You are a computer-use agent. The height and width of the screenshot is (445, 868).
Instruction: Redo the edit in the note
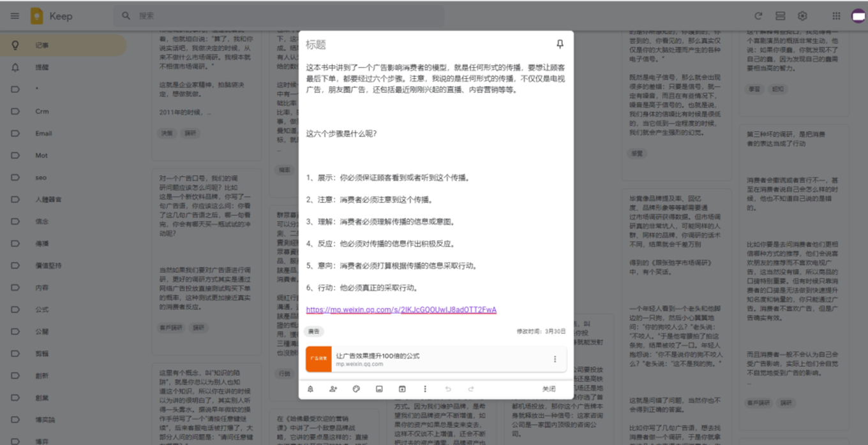(x=471, y=389)
